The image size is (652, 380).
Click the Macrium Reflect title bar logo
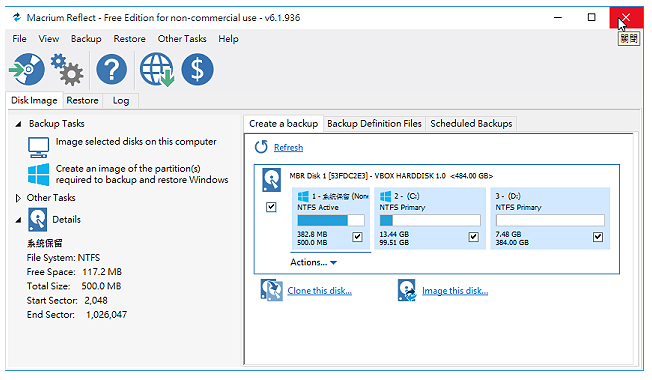coord(17,17)
